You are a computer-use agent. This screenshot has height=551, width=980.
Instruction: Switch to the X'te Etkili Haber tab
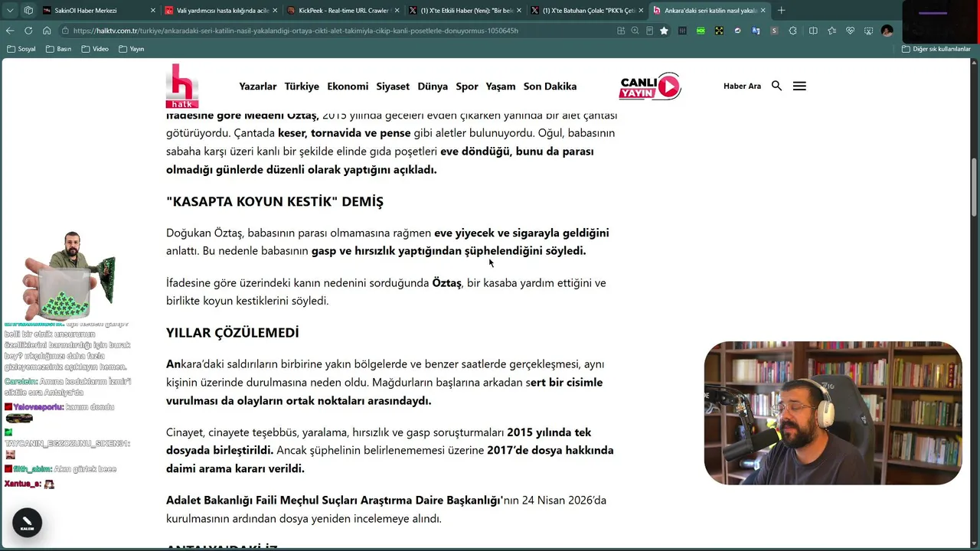[x=465, y=11]
